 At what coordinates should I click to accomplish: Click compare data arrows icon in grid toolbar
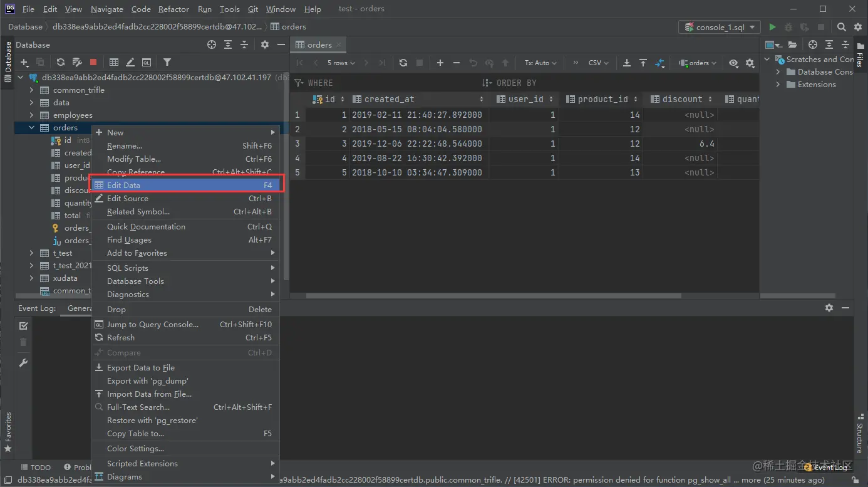660,63
